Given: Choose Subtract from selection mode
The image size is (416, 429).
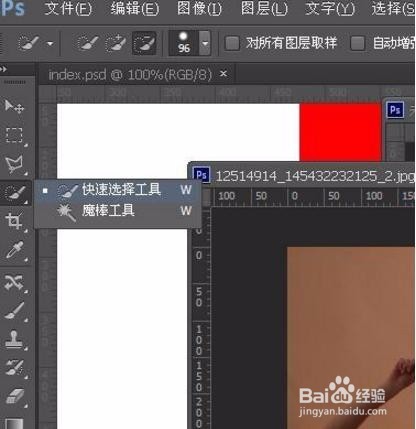Looking at the screenshot, I should [x=144, y=44].
